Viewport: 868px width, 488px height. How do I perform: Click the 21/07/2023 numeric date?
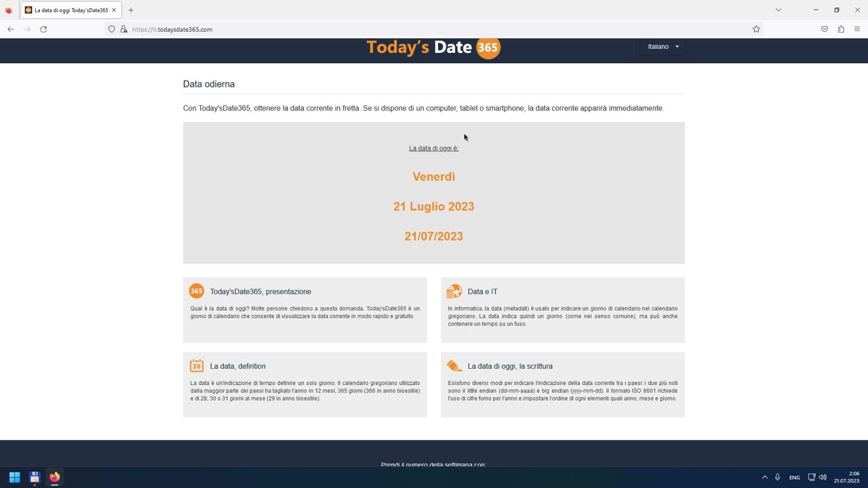coord(434,237)
